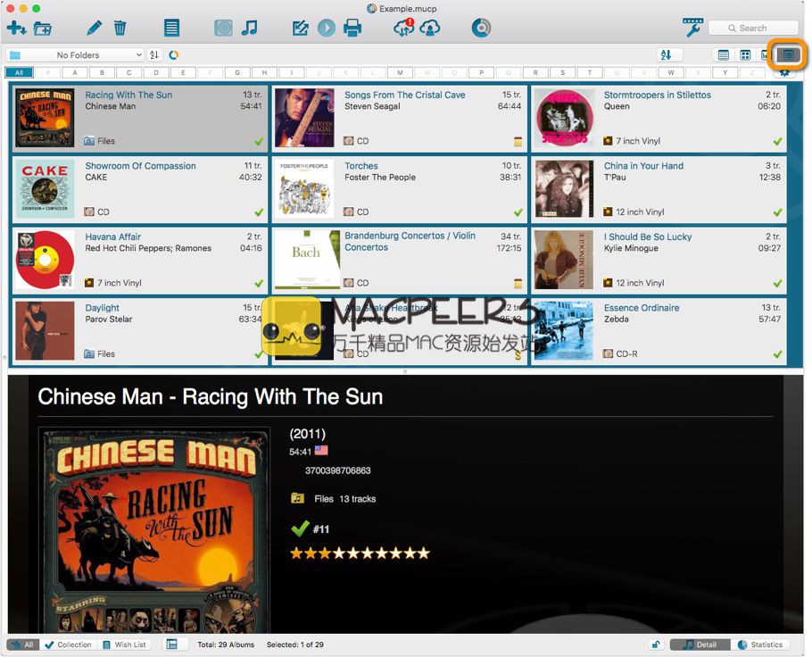Click the cloud user account icon

[x=430, y=28]
